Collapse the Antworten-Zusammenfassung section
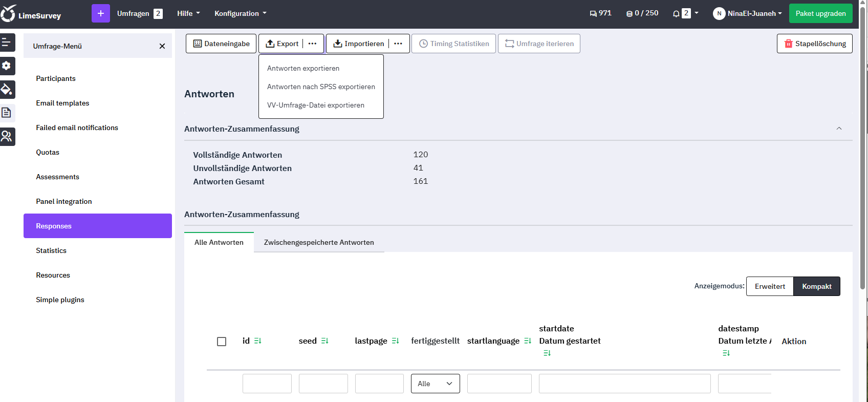This screenshot has width=868, height=402. tap(839, 129)
